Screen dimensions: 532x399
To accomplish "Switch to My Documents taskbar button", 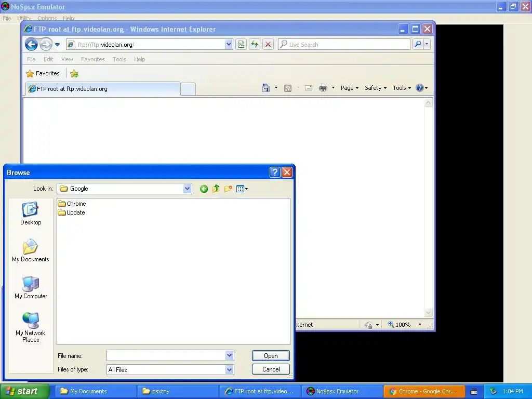I will [x=95, y=391].
